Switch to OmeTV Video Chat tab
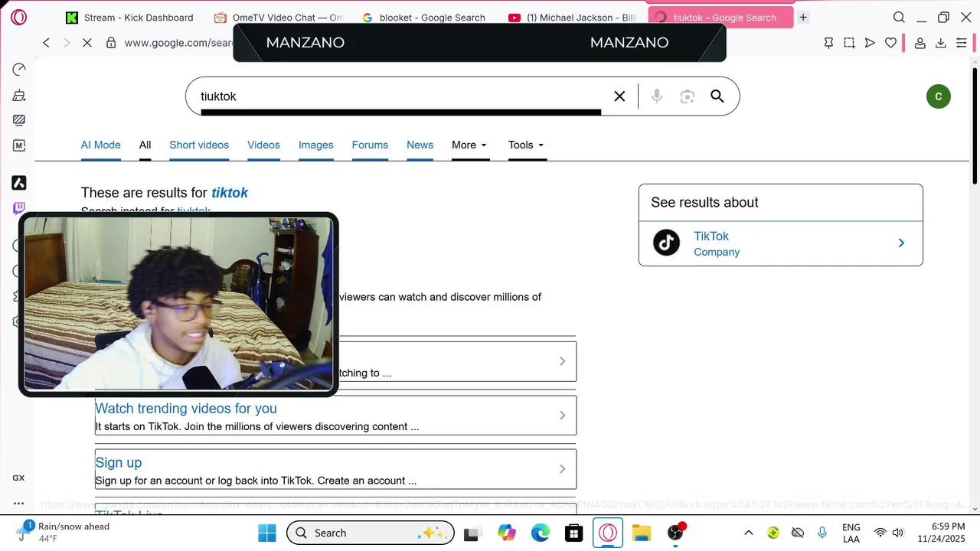980x551 pixels. 279,17
